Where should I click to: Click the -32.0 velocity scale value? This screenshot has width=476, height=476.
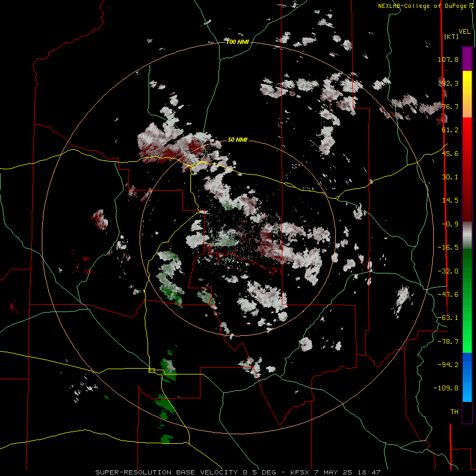click(448, 271)
